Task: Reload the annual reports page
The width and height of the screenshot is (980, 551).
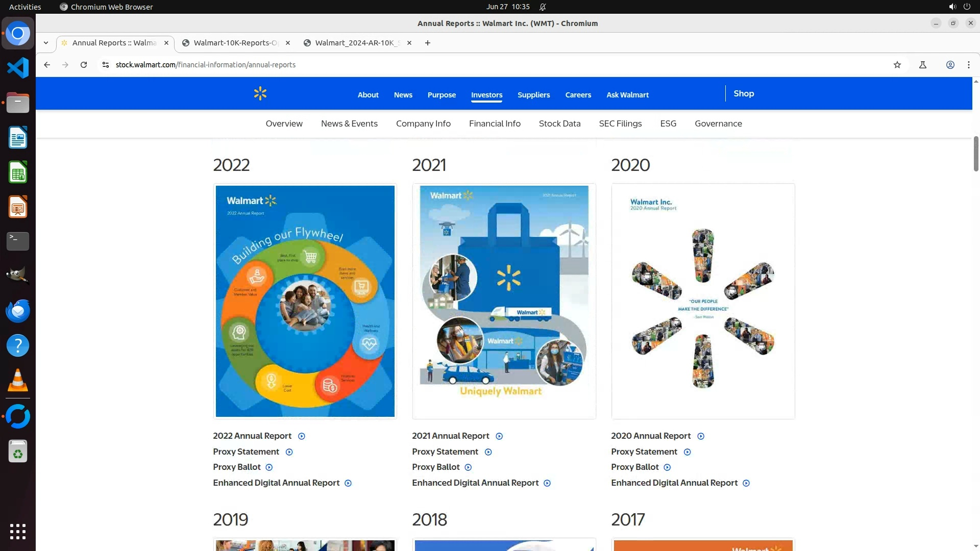Action: point(84,65)
